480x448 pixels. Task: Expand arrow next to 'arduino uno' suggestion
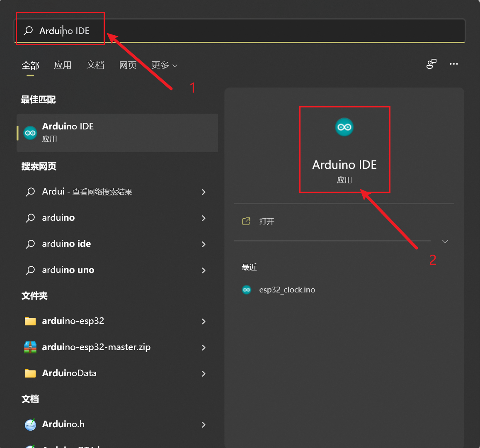204,270
